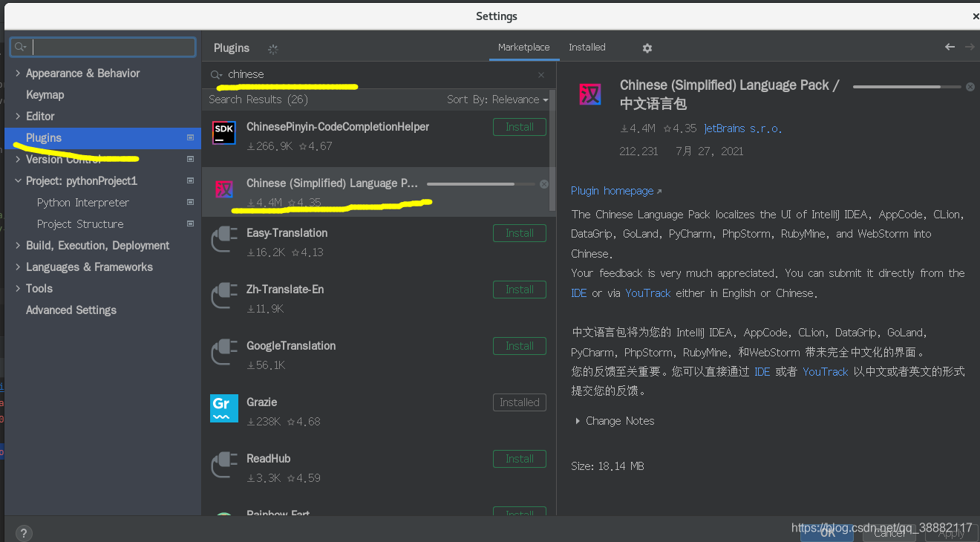Expand Languages & Frameworks group
The image size is (980, 542).
[x=18, y=267]
